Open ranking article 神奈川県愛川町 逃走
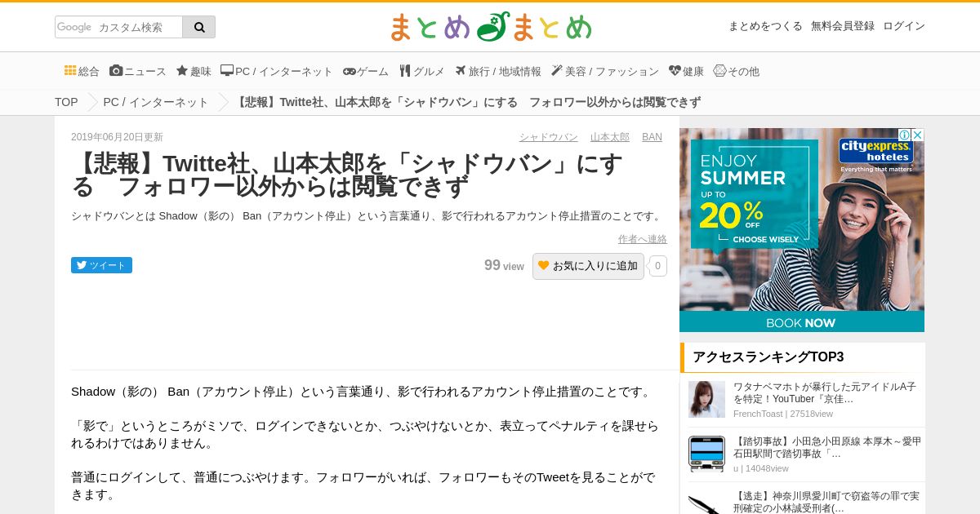980x514 pixels. [826, 502]
